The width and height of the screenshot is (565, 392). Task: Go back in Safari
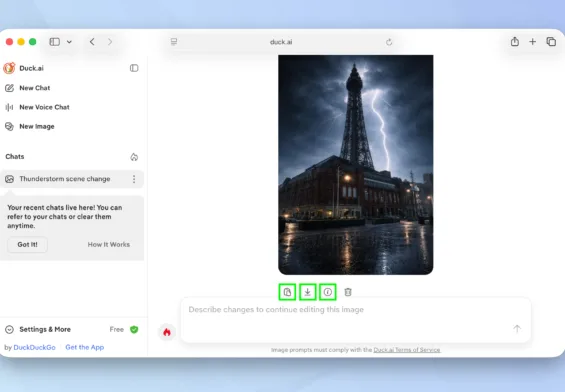[x=92, y=42]
